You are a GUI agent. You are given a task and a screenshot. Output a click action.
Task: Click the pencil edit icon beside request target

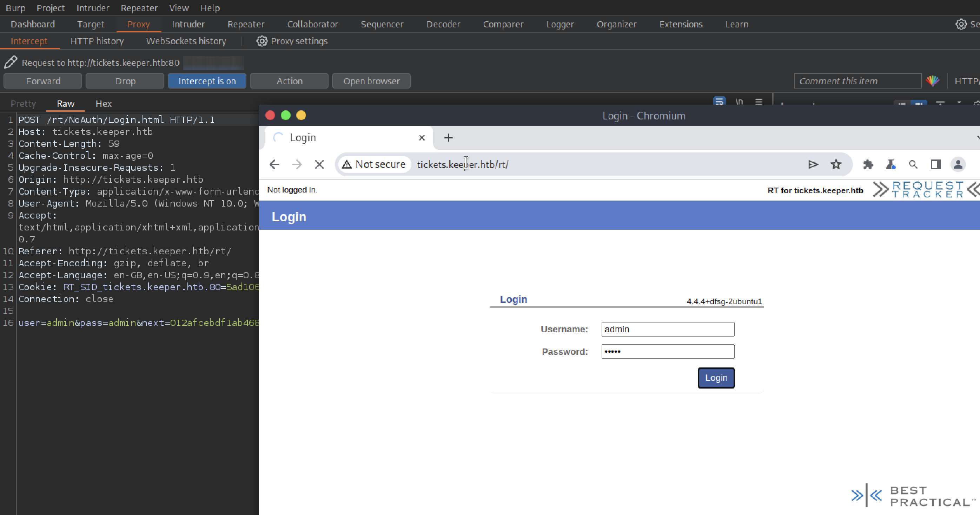pyautogui.click(x=11, y=62)
